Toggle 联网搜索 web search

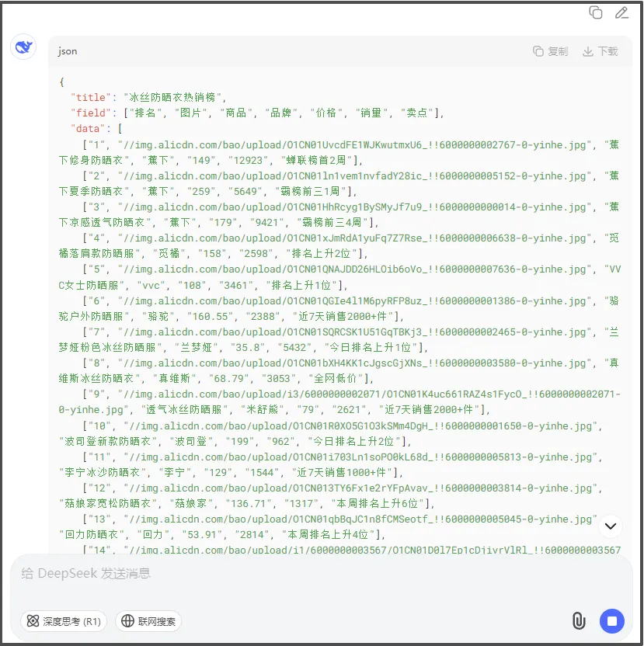tap(148, 621)
